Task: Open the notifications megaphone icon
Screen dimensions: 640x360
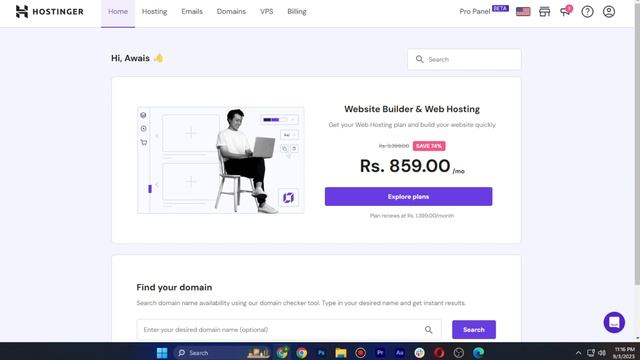Action: coord(566,11)
